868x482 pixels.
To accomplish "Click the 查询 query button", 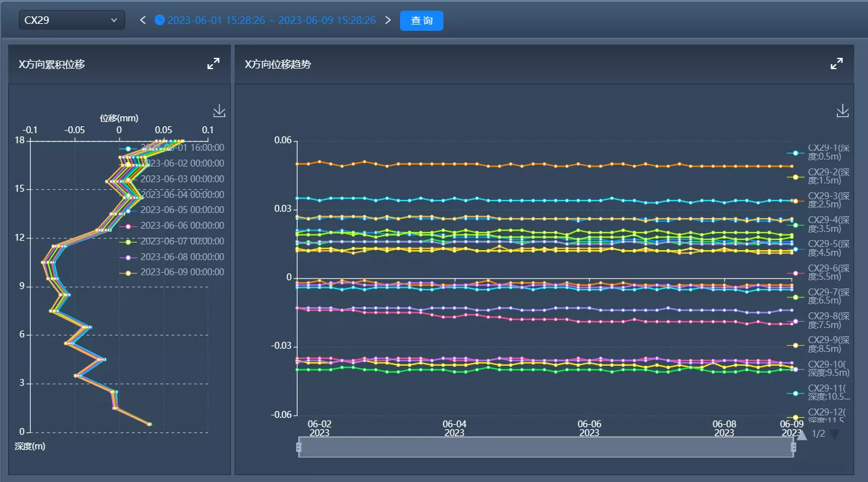I will pyautogui.click(x=421, y=20).
